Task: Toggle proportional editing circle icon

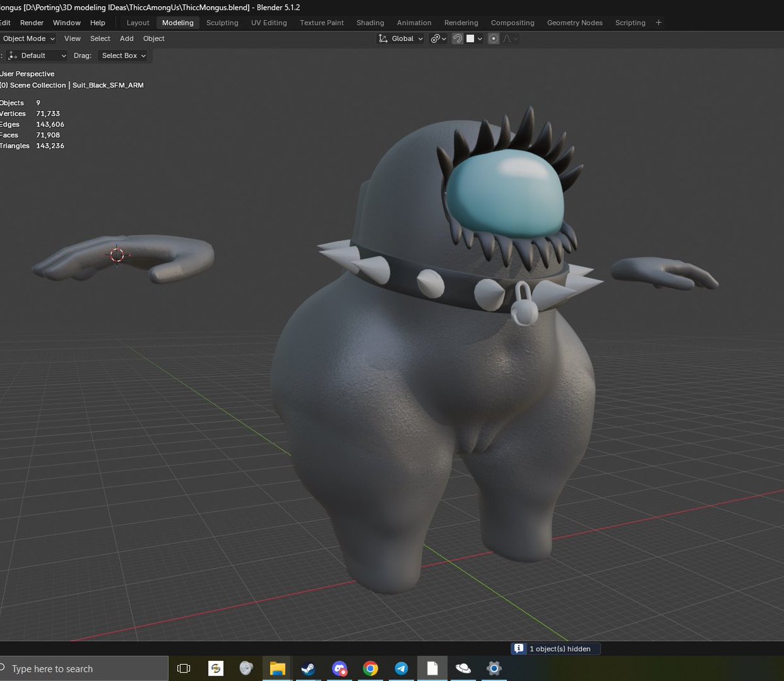Action: coord(493,39)
